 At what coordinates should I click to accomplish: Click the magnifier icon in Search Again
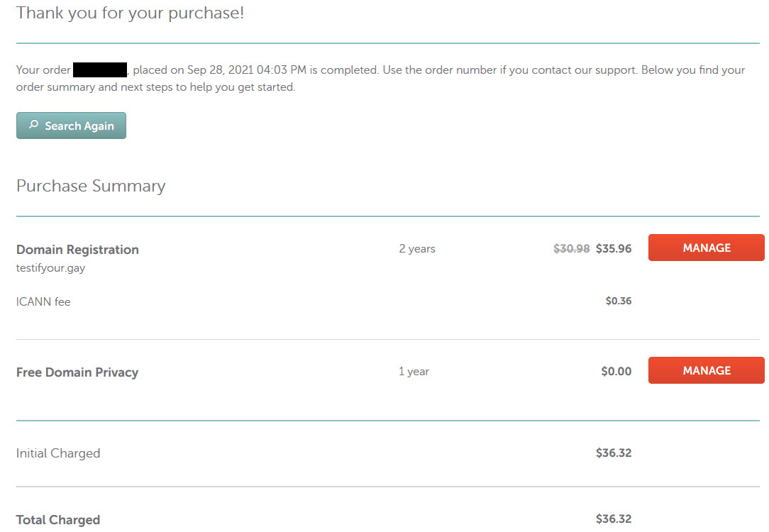[33, 125]
